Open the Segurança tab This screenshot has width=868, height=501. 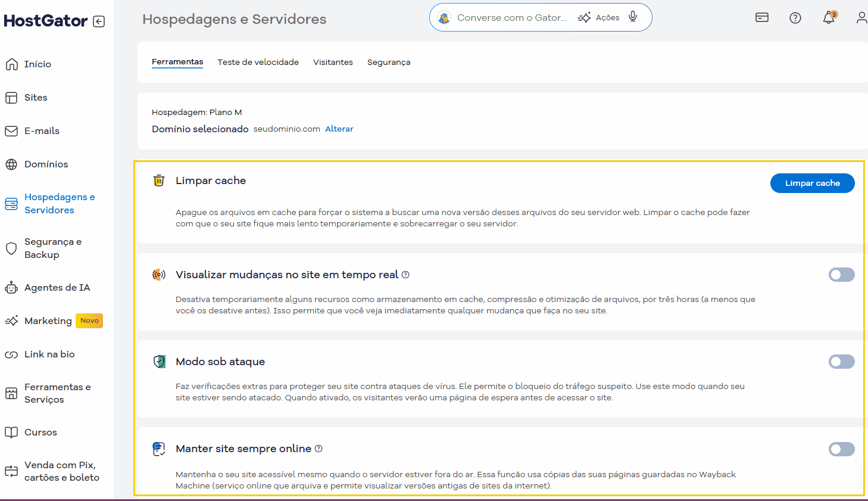(389, 62)
